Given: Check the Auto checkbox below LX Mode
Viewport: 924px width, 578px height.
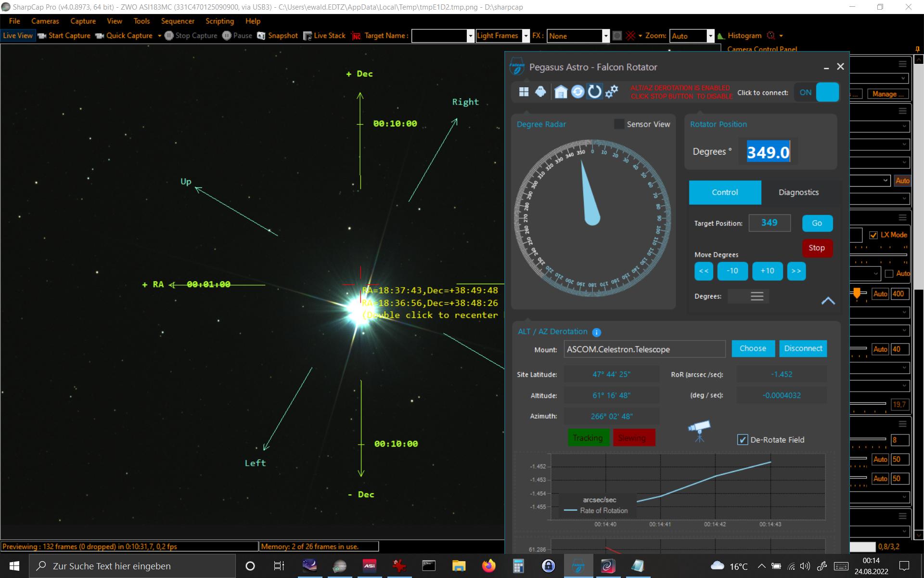Looking at the screenshot, I should tap(889, 274).
